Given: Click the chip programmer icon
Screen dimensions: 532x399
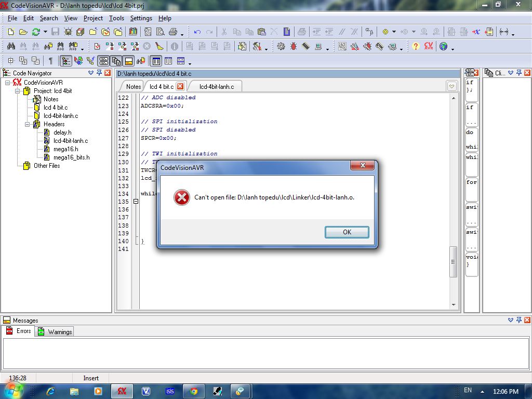Looking at the screenshot, I should pos(305,46).
